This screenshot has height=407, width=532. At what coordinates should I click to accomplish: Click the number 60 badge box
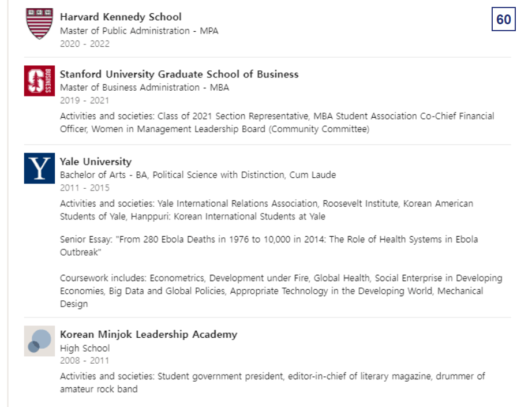point(504,19)
